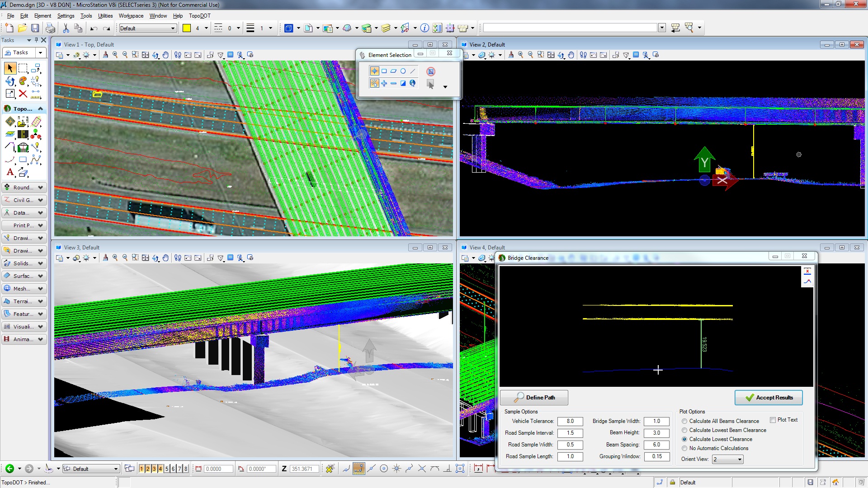Viewport: 868px width, 488px height.
Task: Open the Default level dropdown in toolbar
Action: point(173,28)
